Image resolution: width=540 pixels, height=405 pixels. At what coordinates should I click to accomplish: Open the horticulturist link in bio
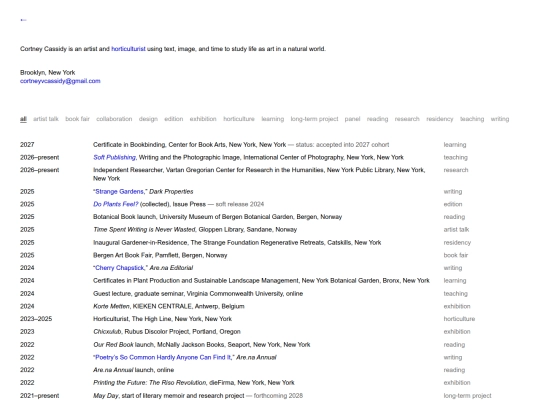128,49
